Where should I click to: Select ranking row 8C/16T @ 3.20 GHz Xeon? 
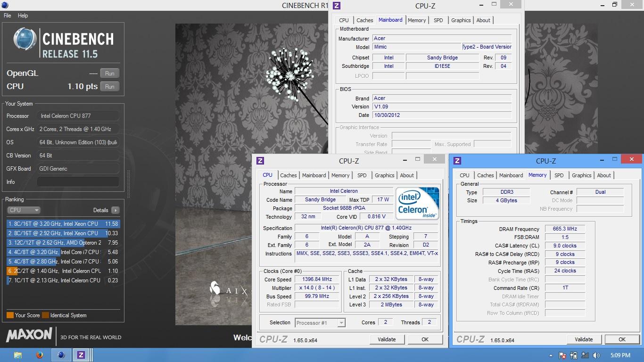coord(63,224)
